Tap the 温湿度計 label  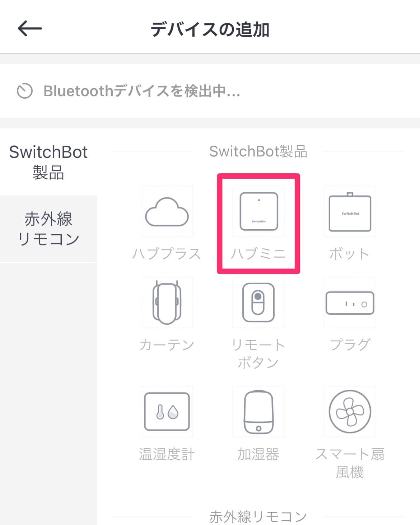tap(167, 454)
